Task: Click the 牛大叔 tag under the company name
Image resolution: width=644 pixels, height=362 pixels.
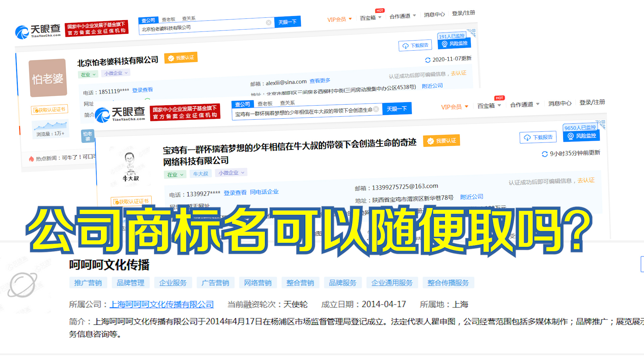Action: [201, 174]
